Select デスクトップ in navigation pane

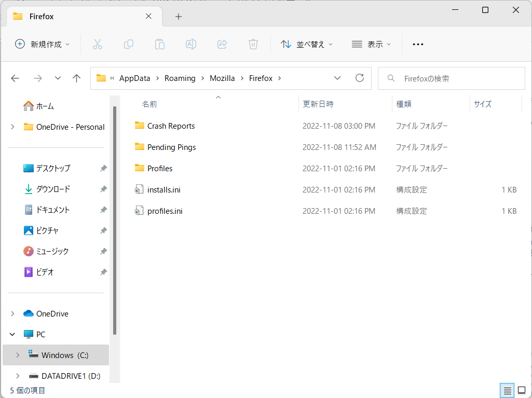click(x=53, y=168)
